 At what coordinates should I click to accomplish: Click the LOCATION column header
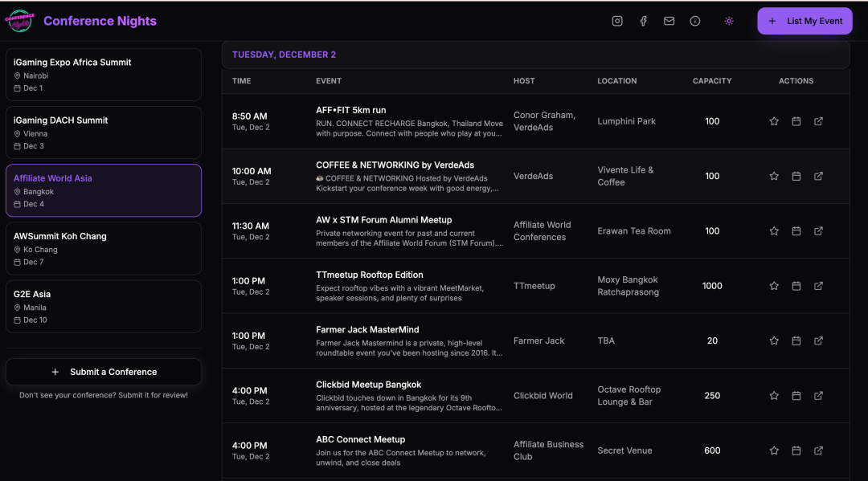click(617, 81)
